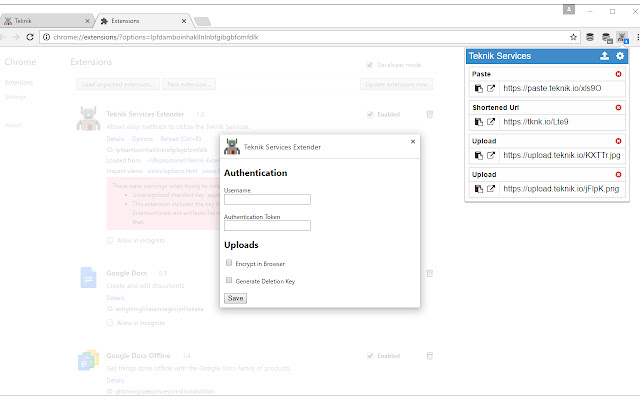
Task: Click Update extensions now button
Action: [x=396, y=84]
